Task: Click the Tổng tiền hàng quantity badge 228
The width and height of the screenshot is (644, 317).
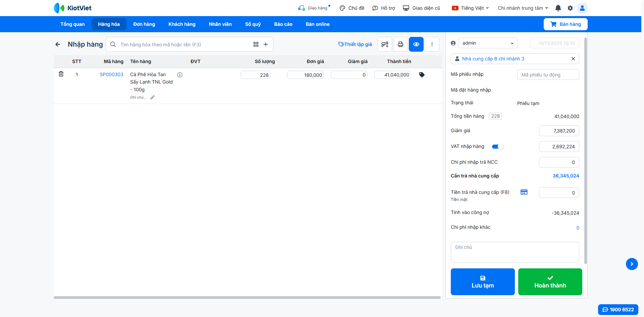Action: pyautogui.click(x=495, y=116)
